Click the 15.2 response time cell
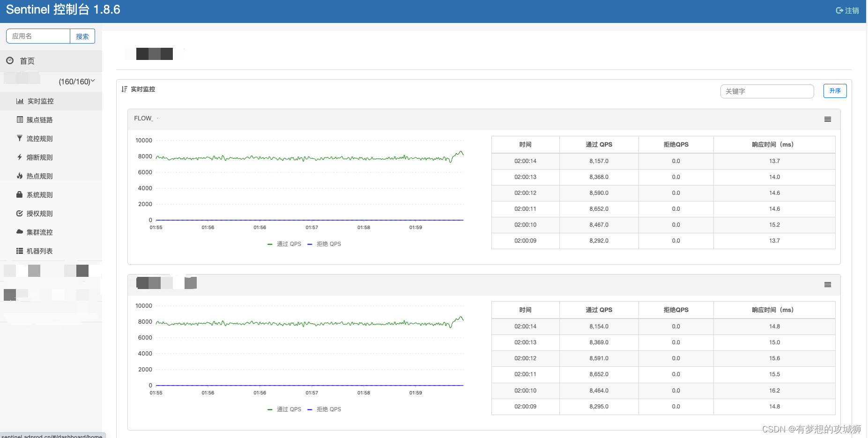The height and width of the screenshot is (438, 868). (774, 225)
